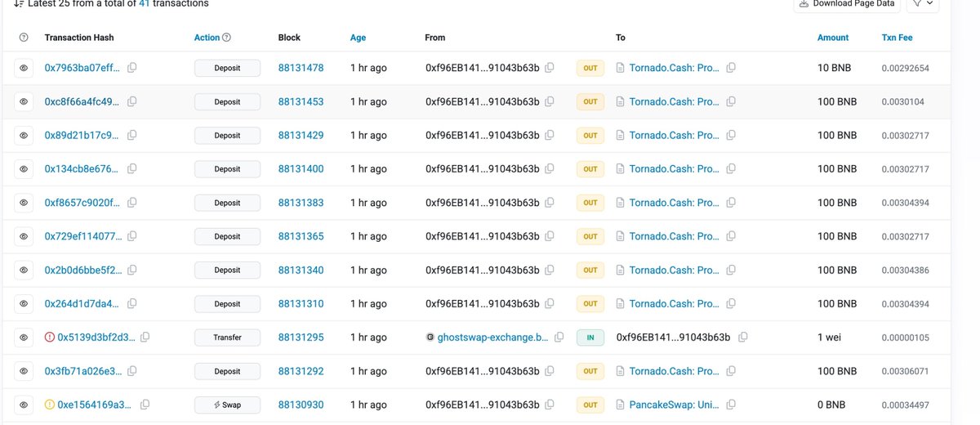Copy hash 0x2b0d6bbe5f2 to clipboard

point(131,270)
